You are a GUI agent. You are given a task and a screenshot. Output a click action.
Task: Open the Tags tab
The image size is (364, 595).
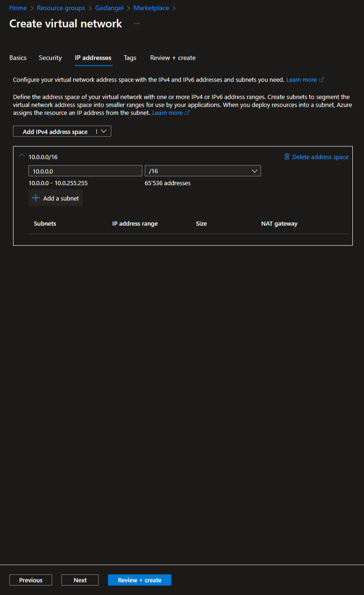click(x=130, y=58)
